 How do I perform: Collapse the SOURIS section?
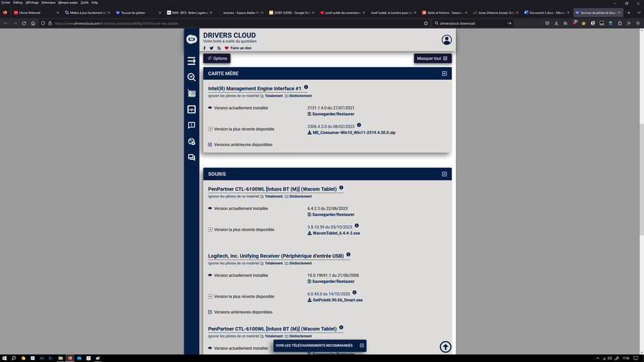pyautogui.click(x=444, y=174)
